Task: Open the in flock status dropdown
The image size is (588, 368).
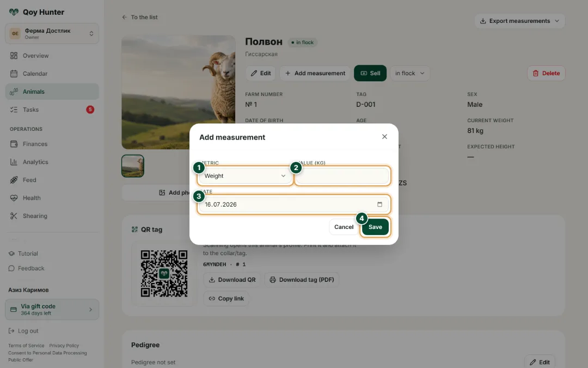Action: (409, 73)
